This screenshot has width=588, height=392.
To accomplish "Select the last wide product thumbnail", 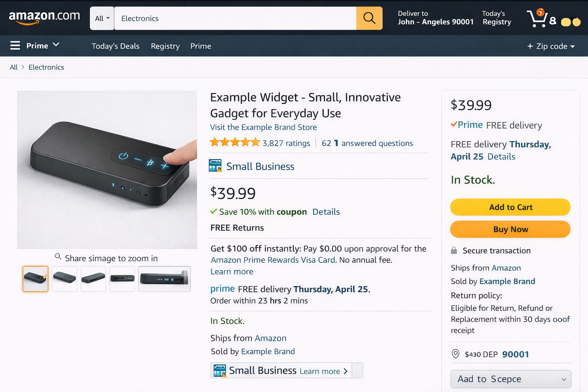I will pos(164,279).
